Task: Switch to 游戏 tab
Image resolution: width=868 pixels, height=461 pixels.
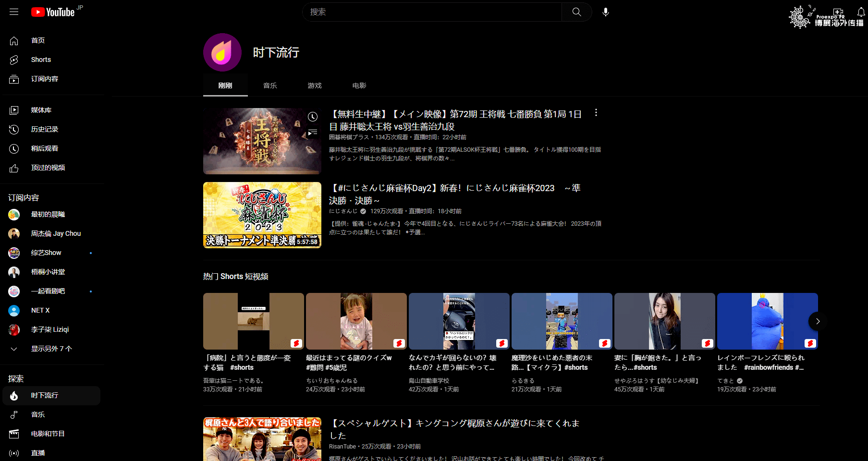Action: tap(315, 85)
